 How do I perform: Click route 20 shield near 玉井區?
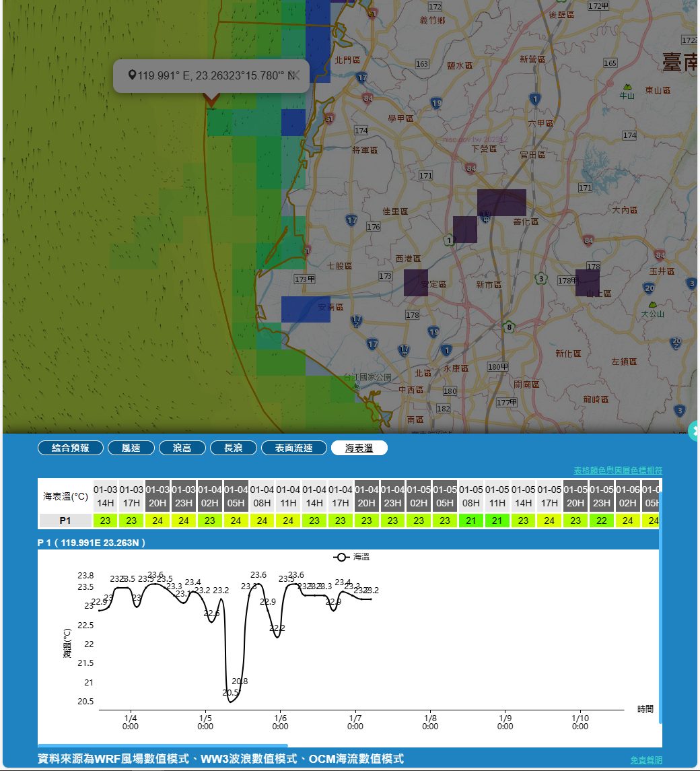tap(649, 288)
